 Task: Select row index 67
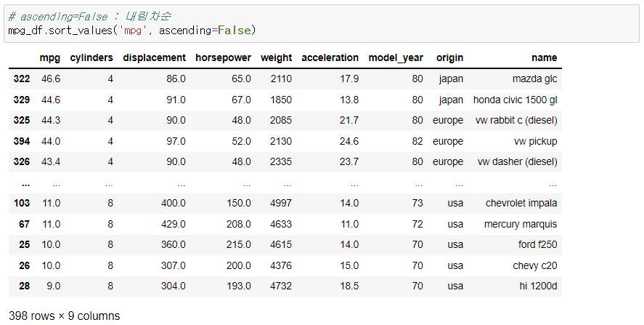(24, 224)
